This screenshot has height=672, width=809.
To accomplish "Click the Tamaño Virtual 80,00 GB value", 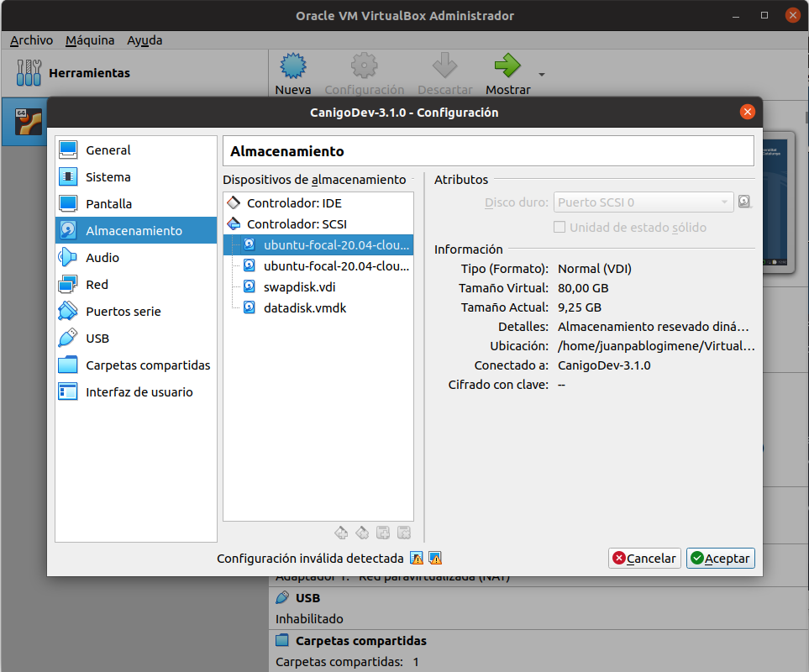I will (583, 288).
